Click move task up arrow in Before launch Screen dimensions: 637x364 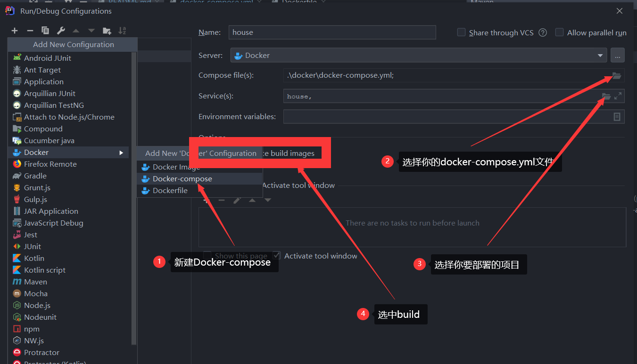[252, 200]
